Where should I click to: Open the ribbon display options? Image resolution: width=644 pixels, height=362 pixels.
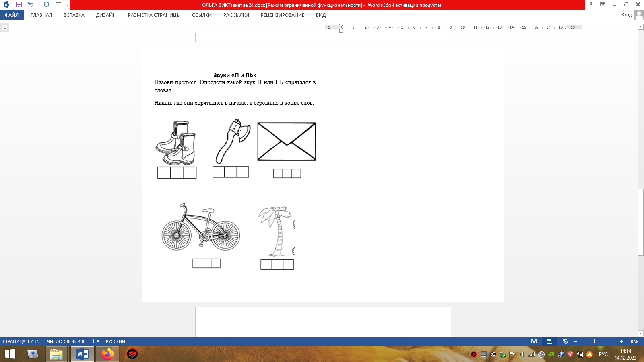[603, 4]
